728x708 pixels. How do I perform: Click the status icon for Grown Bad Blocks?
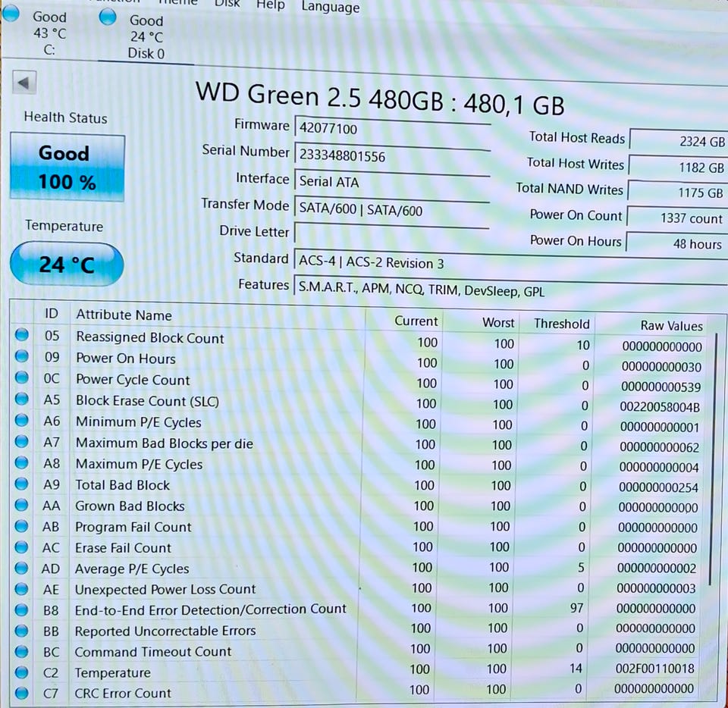click(22, 505)
